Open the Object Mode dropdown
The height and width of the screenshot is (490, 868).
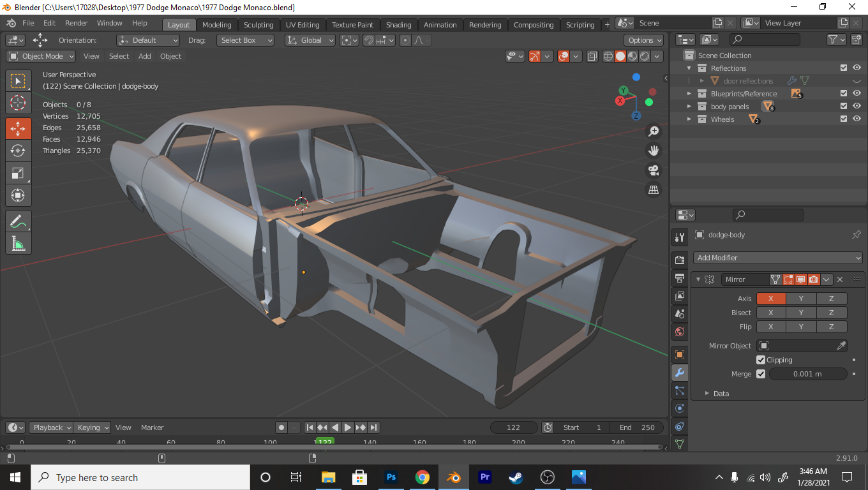point(41,56)
